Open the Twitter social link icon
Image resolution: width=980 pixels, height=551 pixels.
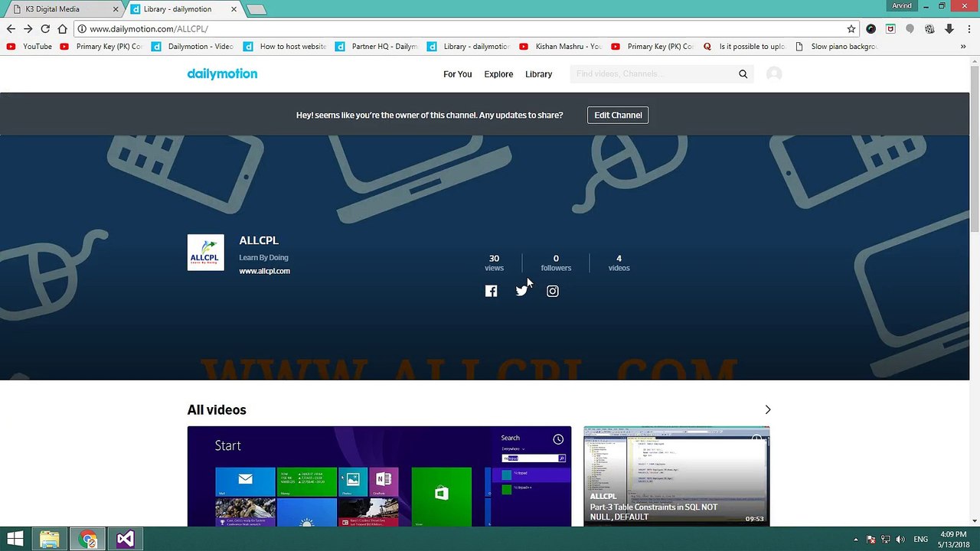(x=521, y=291)
